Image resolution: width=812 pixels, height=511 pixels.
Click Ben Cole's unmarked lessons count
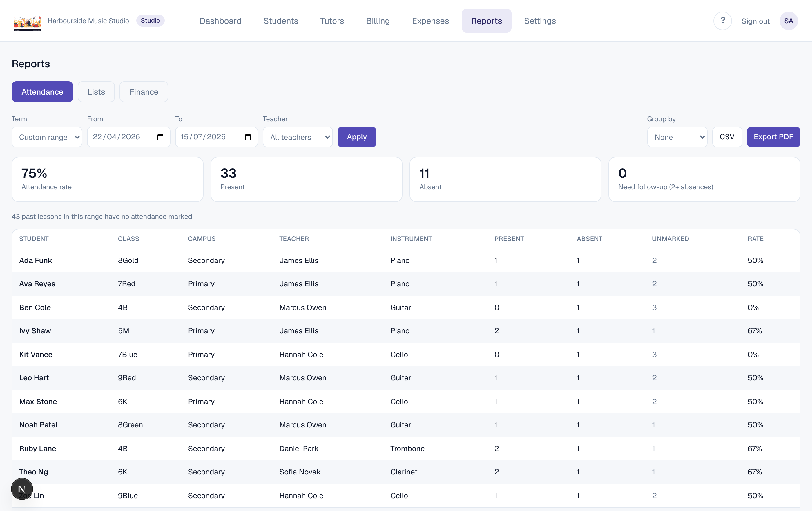[x=654, y=307]
